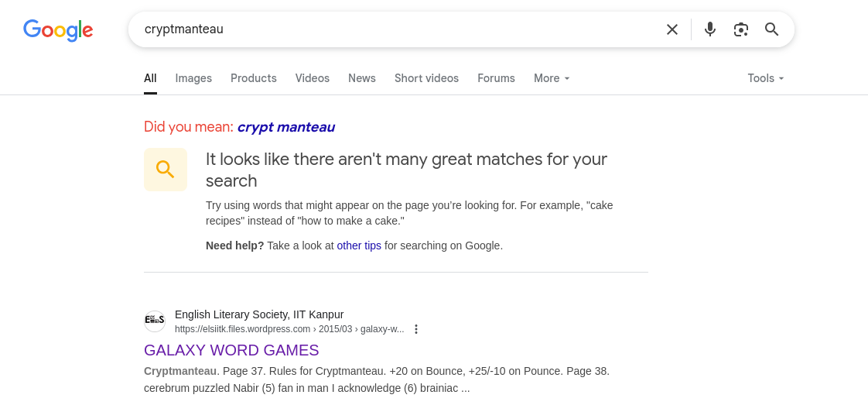Image resolution: width=868 pixels, height=412 pixels.
Task: Click 'English Literary Society, IIT Kanpur' site name
Action: click(x=259, y=314)
